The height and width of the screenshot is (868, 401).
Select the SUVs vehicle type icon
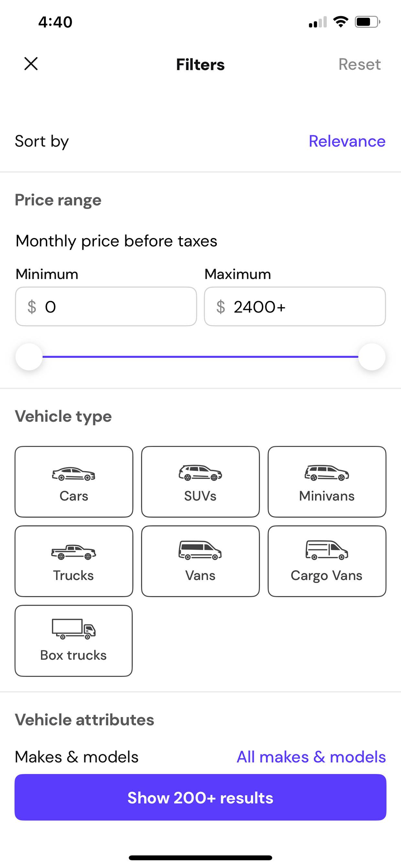(200, 472)
